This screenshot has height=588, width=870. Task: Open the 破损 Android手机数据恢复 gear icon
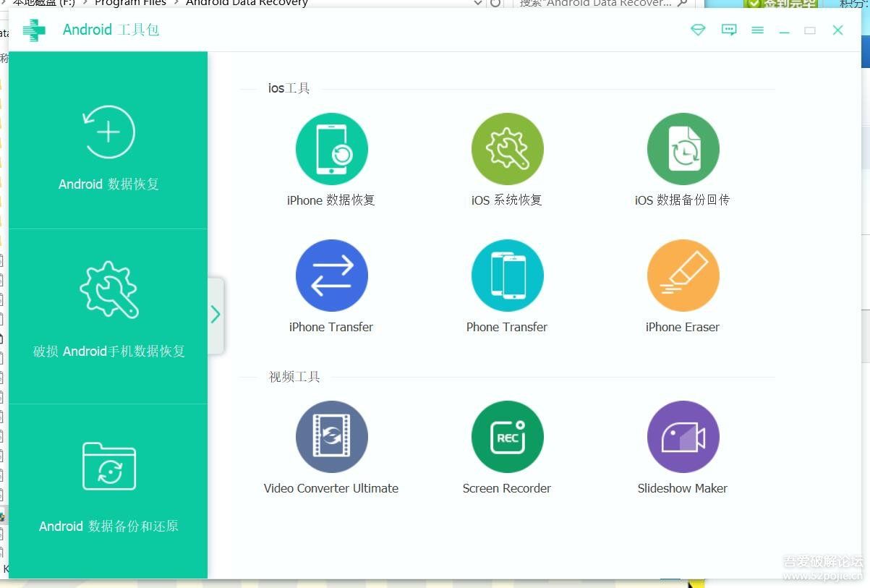(108, 289)
